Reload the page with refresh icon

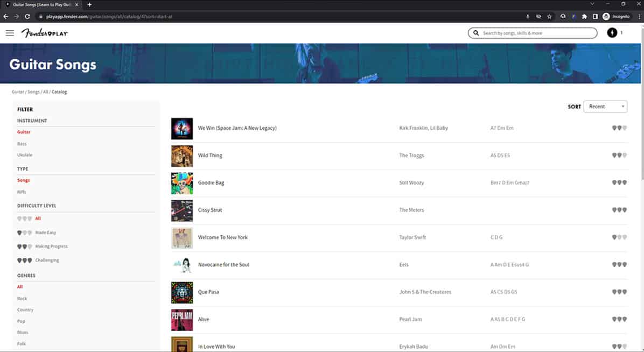click(27, 17)
